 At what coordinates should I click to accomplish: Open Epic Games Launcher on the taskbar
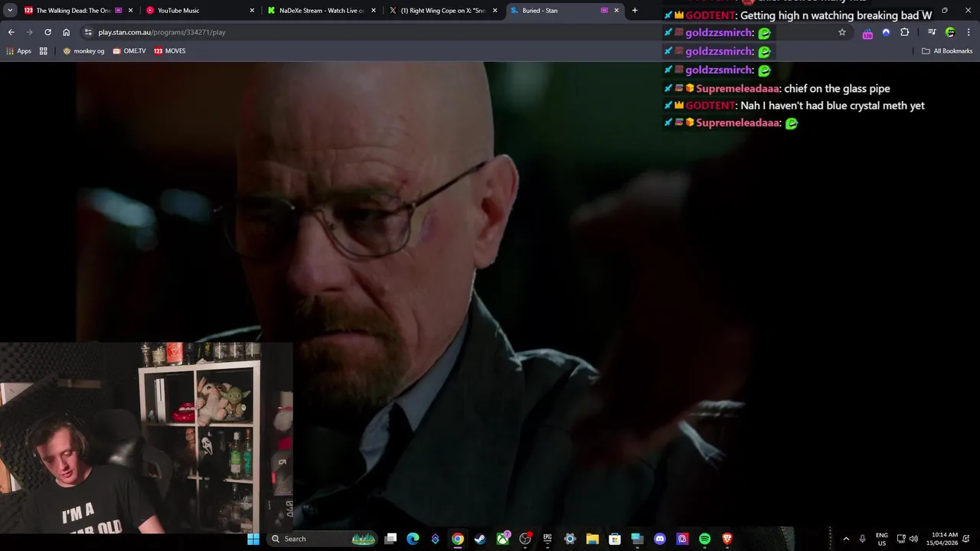point(547,539)
